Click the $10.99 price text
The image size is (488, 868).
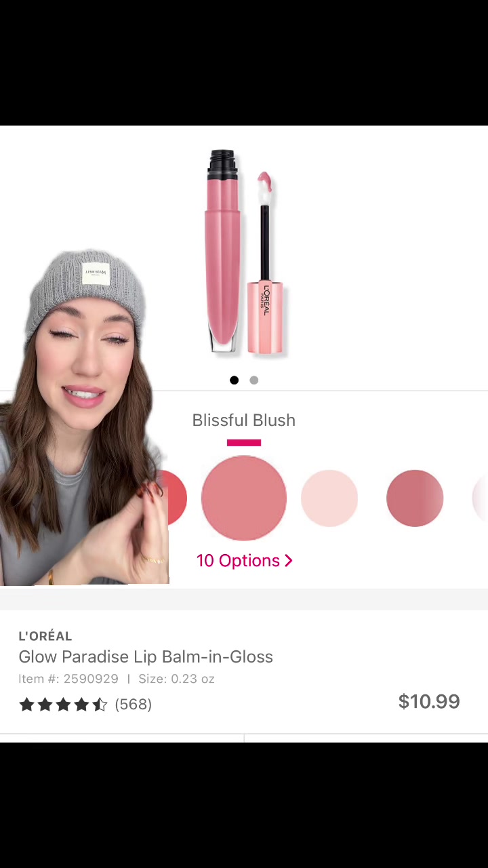(429, 702)
